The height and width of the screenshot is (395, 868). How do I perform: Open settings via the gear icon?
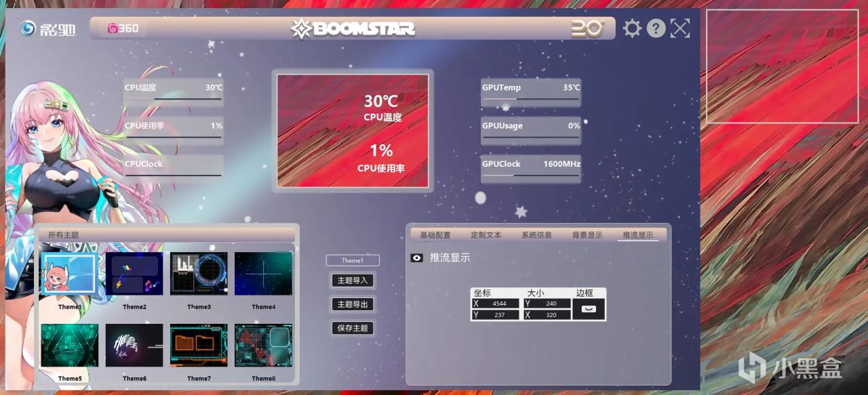coord(632,28)
